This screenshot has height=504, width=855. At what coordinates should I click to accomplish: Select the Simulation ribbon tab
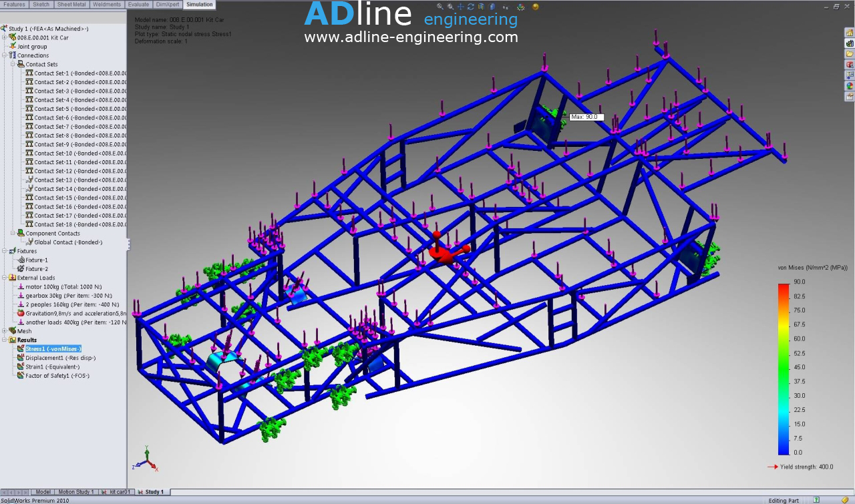pyautogui.click(x=199, y=4)
